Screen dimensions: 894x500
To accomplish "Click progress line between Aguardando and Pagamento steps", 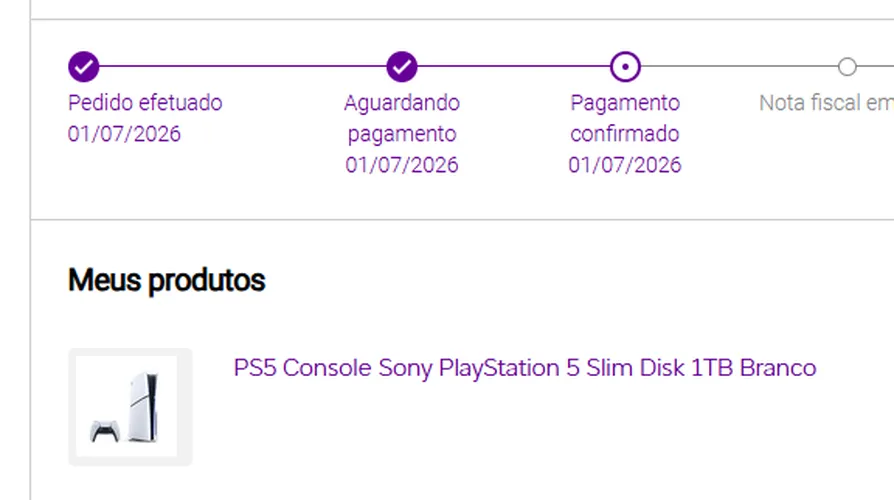I will click(514, 66).
